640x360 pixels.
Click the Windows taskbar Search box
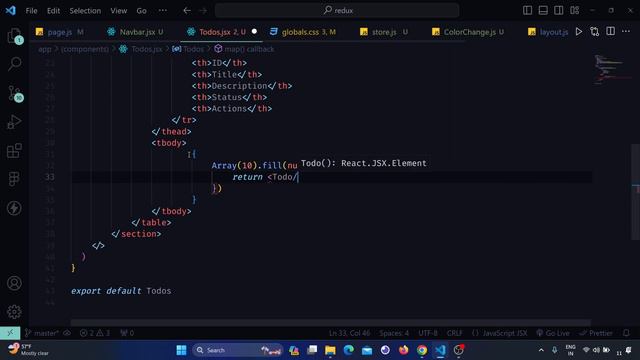tap(238, 350)
